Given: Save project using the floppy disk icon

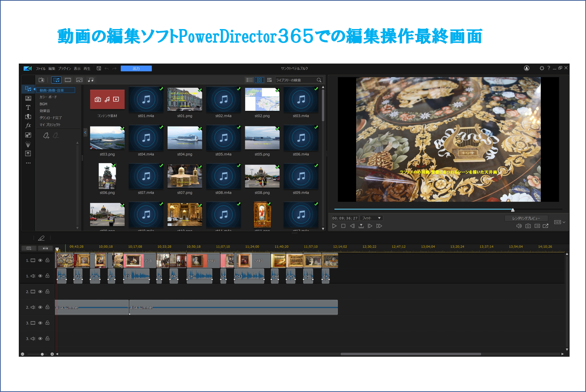Looking at the screenshot, I should click(x=99, y=68).
